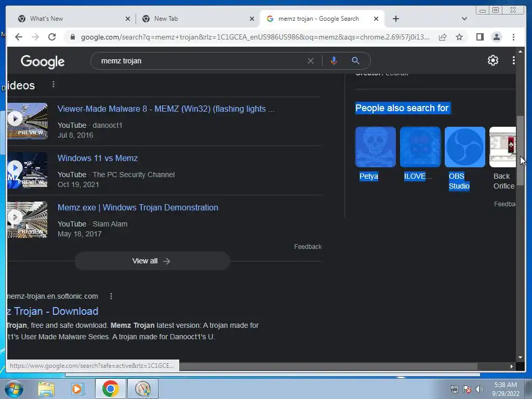View site information lock icon

(72, 37)
